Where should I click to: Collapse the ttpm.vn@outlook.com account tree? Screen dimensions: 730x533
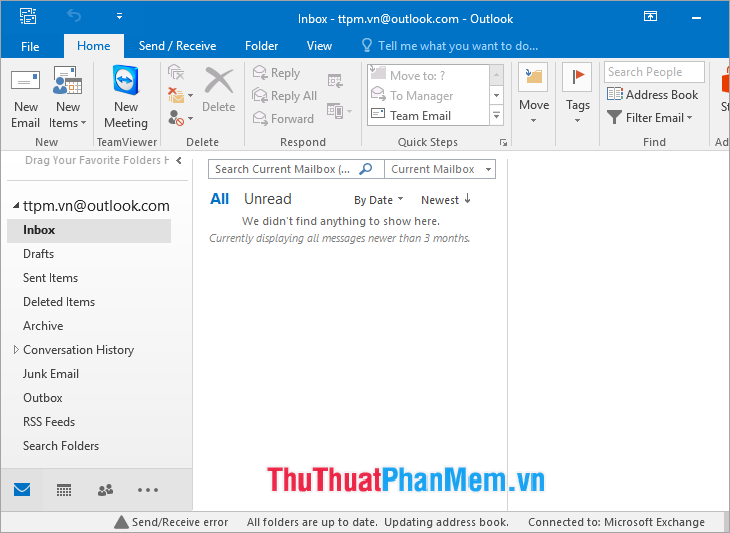[16, 205]
